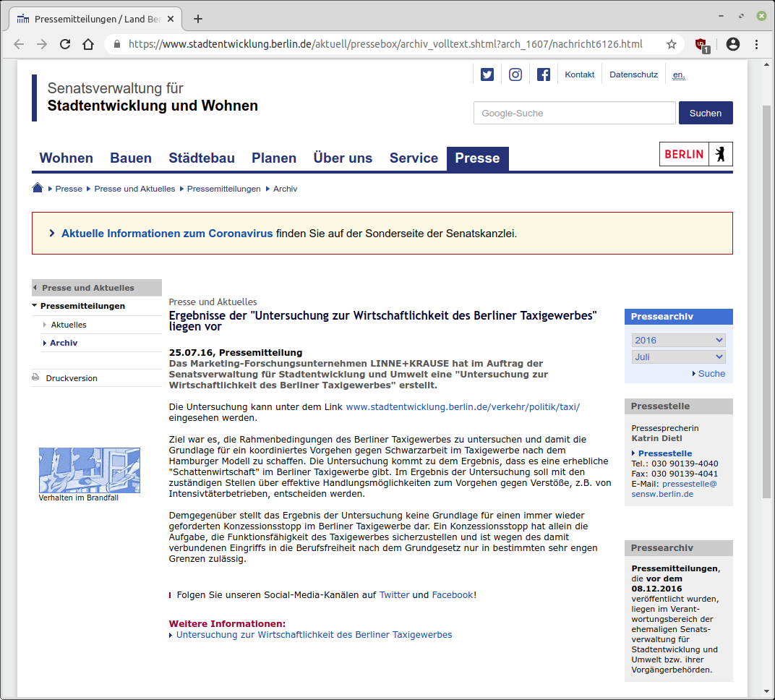Click the Google-Suche search field
775x700 pixels.
[x=574, y=113]
